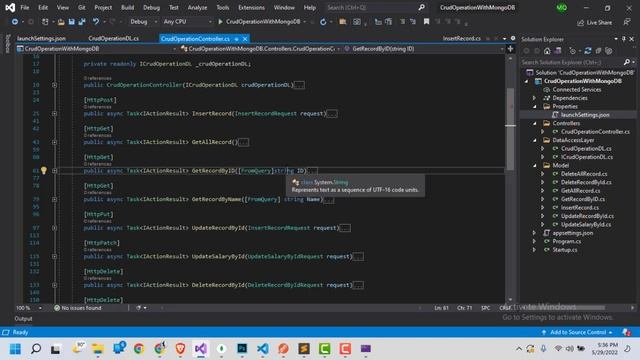
Task: Click the Undo icon
Action: (x=96, y=22)
